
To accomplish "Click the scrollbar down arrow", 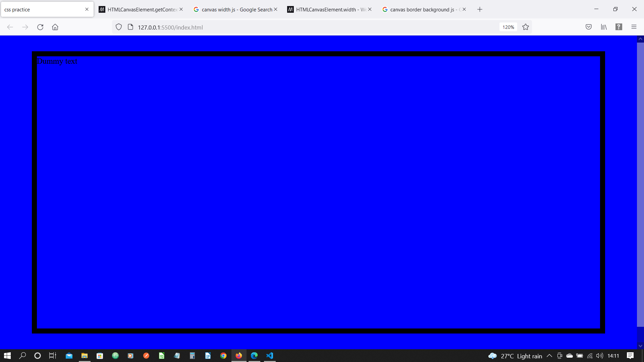I will (x=640, y=346).
